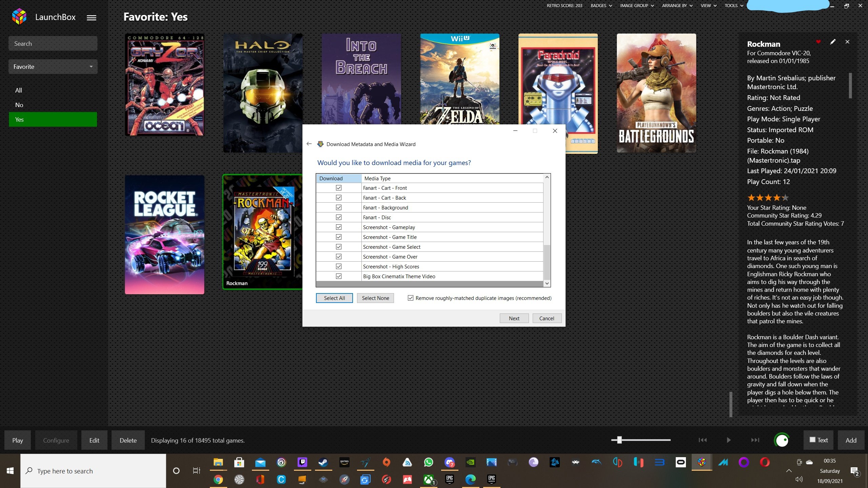
Task: Open File Explorer from the taskbar
Action: (218, 462)
